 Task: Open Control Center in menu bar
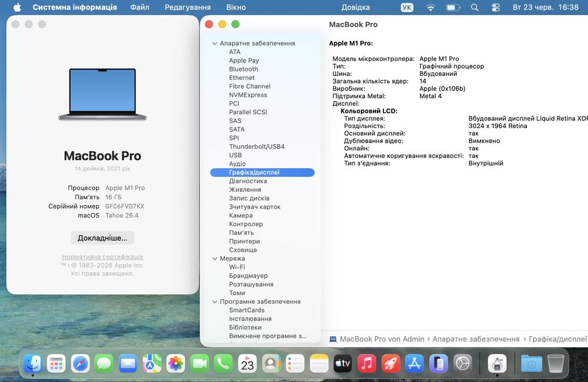click(496, 7)
